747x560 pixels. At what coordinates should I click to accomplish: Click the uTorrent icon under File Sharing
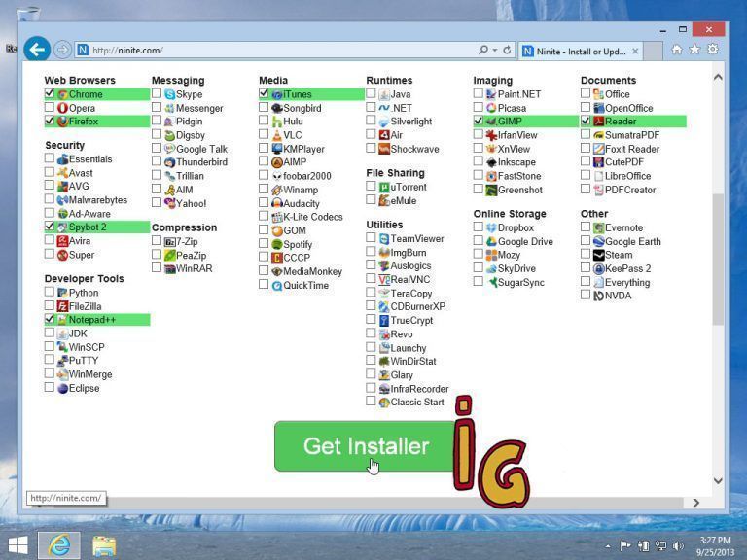pos(384,187)
